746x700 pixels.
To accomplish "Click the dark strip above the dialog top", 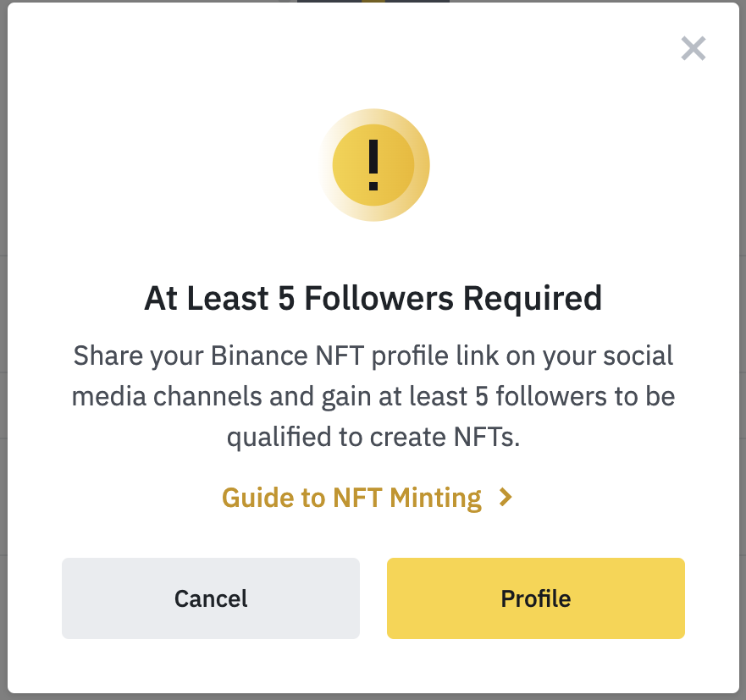I will [x=373, y=1].
